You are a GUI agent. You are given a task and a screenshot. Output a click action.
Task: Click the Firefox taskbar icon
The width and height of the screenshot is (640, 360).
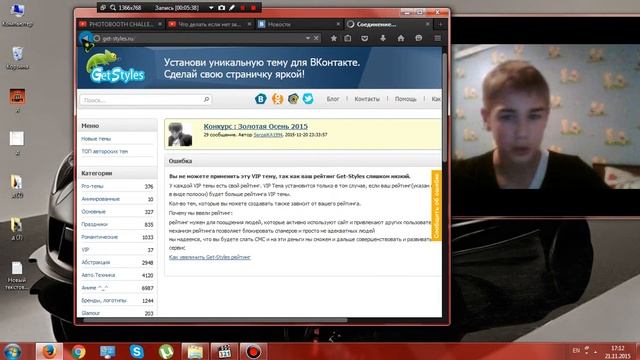coord(49,351)
